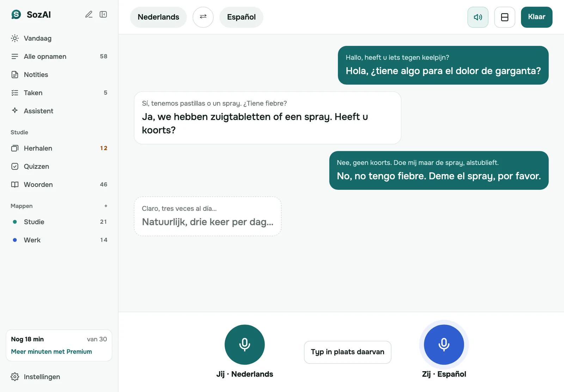The height and width of the screenshot is (392, 564).
Task: Tap the blue Español microphone
Action: 444,344
